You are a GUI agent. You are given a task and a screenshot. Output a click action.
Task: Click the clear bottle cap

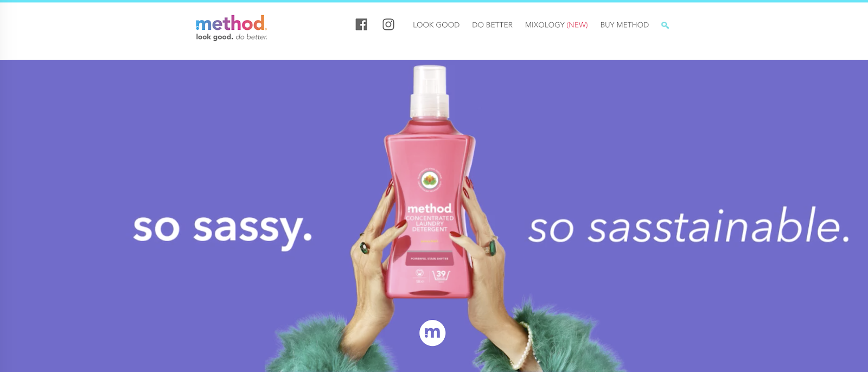[430, 91]
